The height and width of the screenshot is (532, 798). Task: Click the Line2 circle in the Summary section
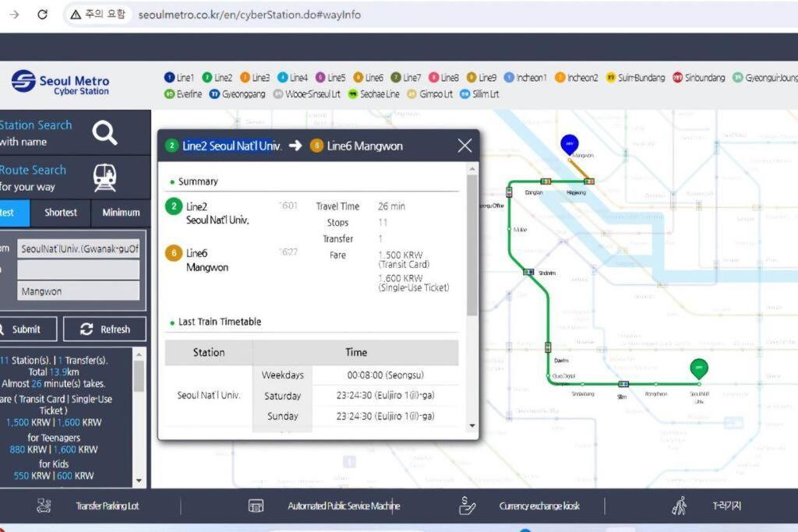coord(174,206)
